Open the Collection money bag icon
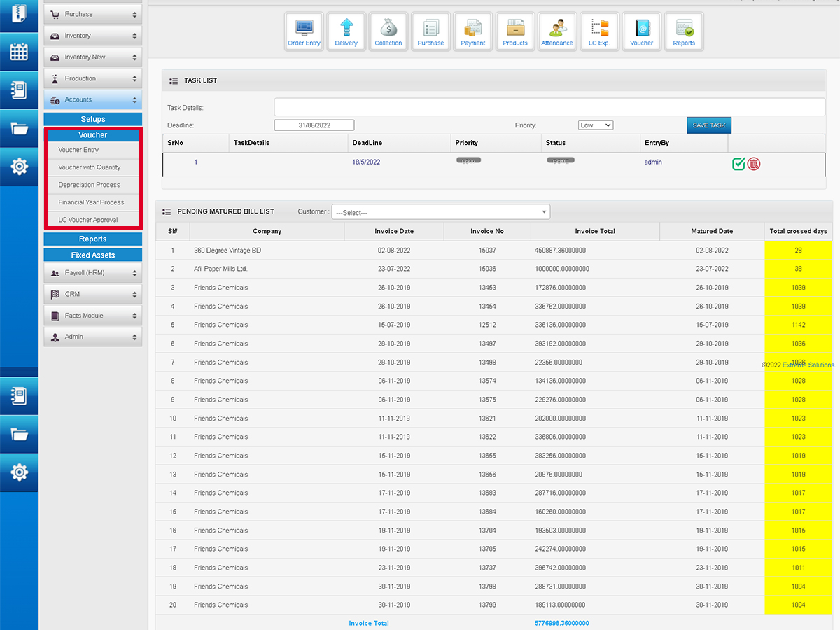The height and width of the screenshot is (630, 840). click(x=388, y=31)
